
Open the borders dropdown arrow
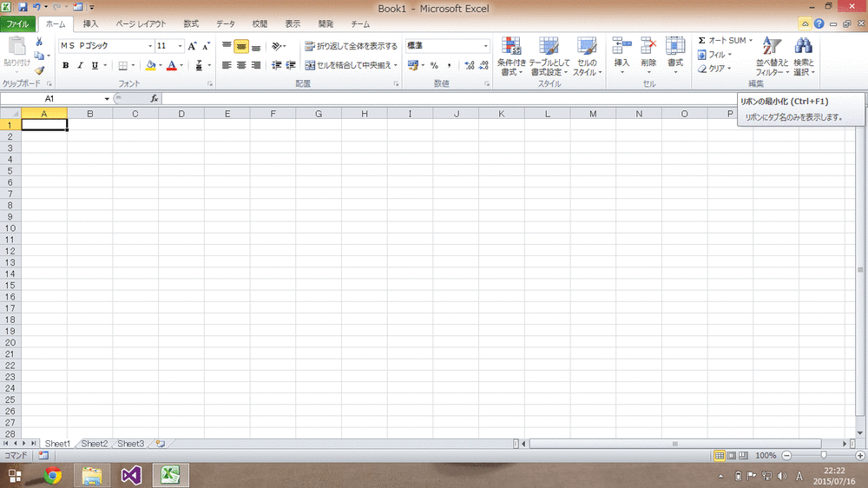click(x=133, y=65)
